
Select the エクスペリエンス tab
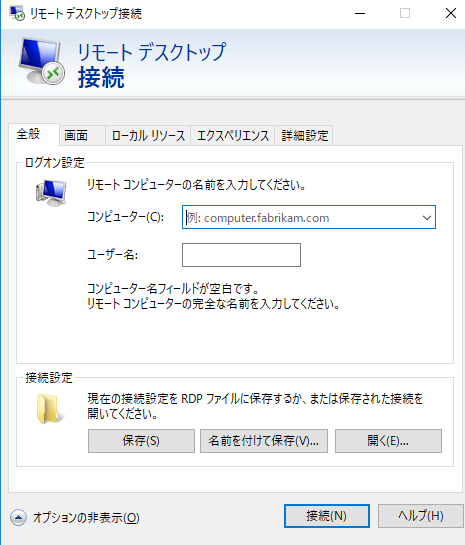pos(233,135)
